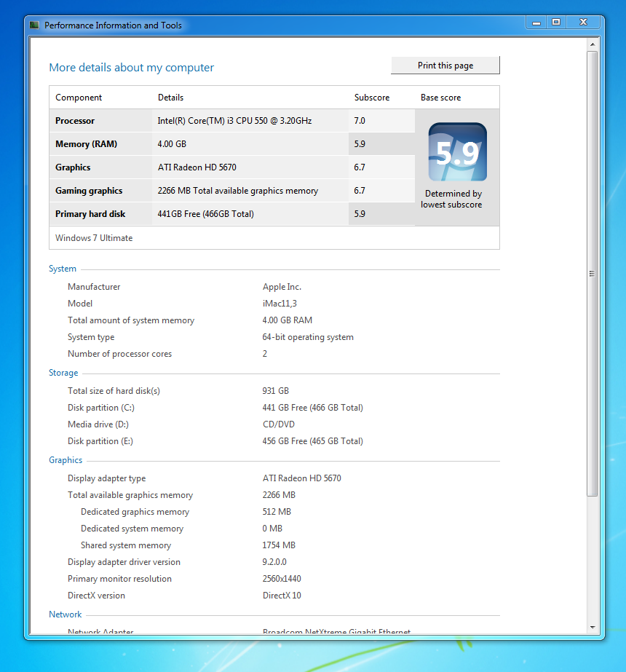Click the window icon in the title bar
Screen dimensions: 626x672
pyautogui.click(x=34, y=25)
